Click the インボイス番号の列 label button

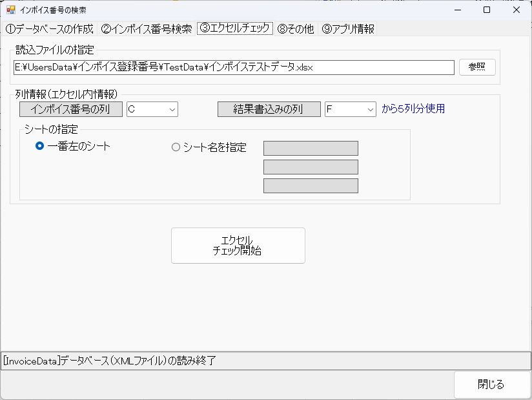71,109
